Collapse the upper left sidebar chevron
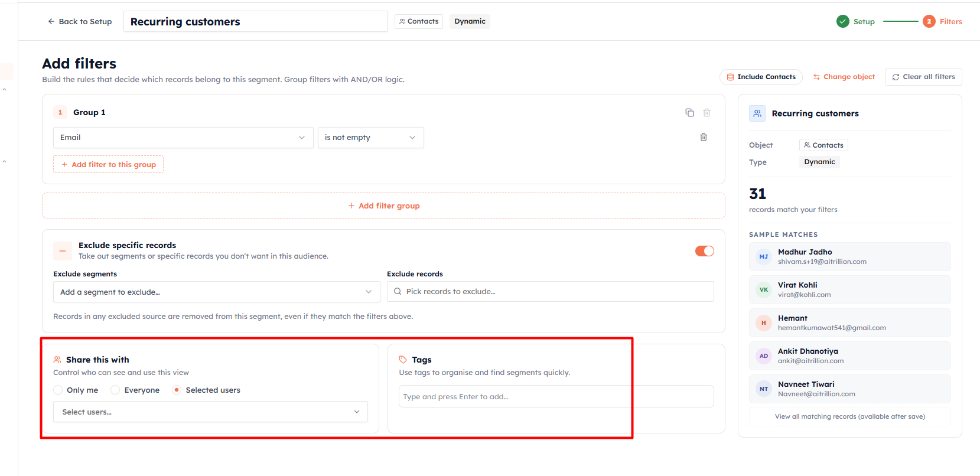980x476 pixels. pyautogui.click(x=4, y=90)
